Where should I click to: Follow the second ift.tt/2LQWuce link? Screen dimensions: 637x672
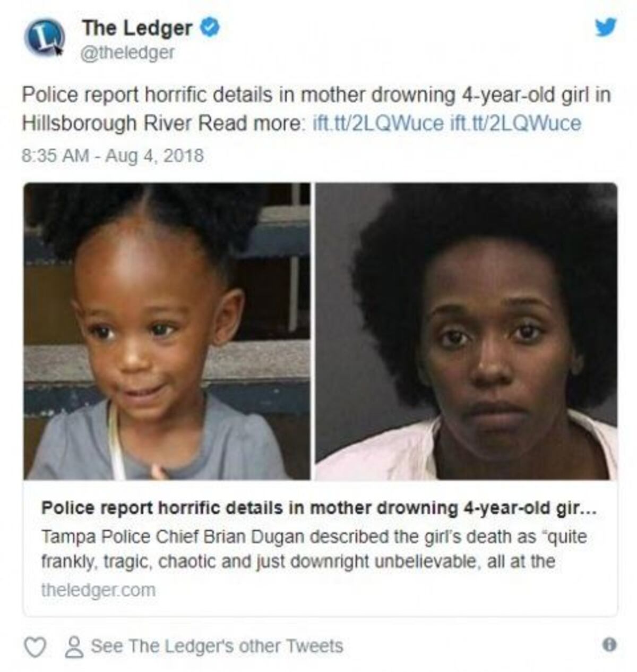pyautogui.click(x=515, y=123)
